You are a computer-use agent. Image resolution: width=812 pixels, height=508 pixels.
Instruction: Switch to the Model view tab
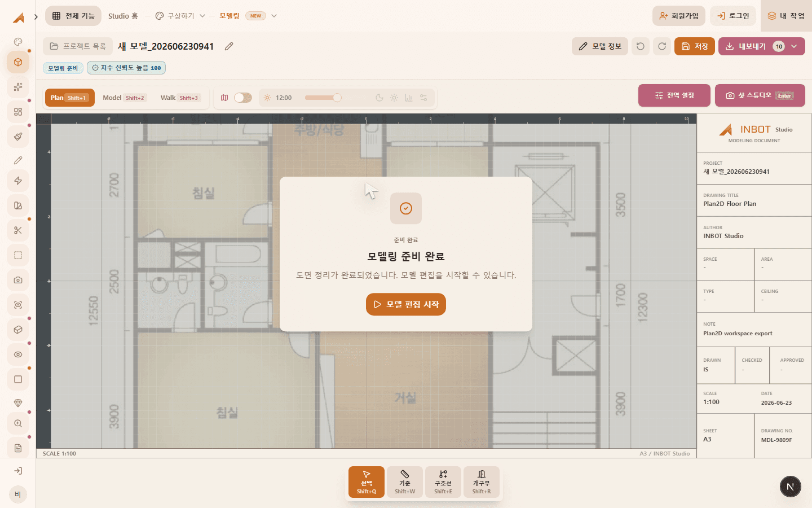coord(125,98)
